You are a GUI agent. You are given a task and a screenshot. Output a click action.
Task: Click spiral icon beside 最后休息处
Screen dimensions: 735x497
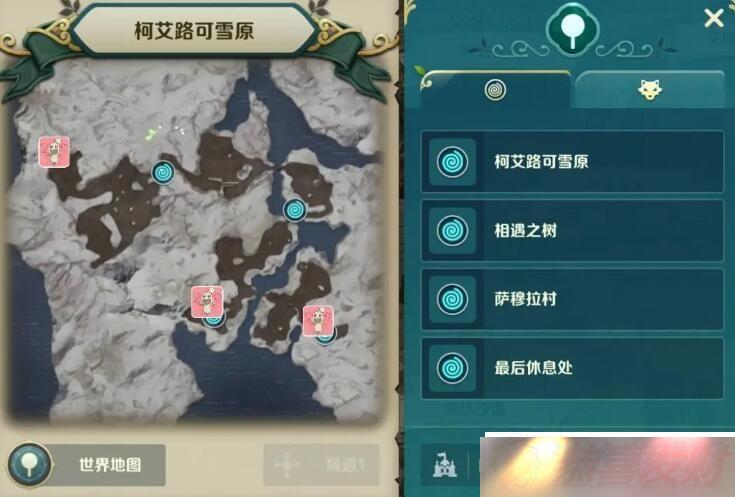click(452, 368)
